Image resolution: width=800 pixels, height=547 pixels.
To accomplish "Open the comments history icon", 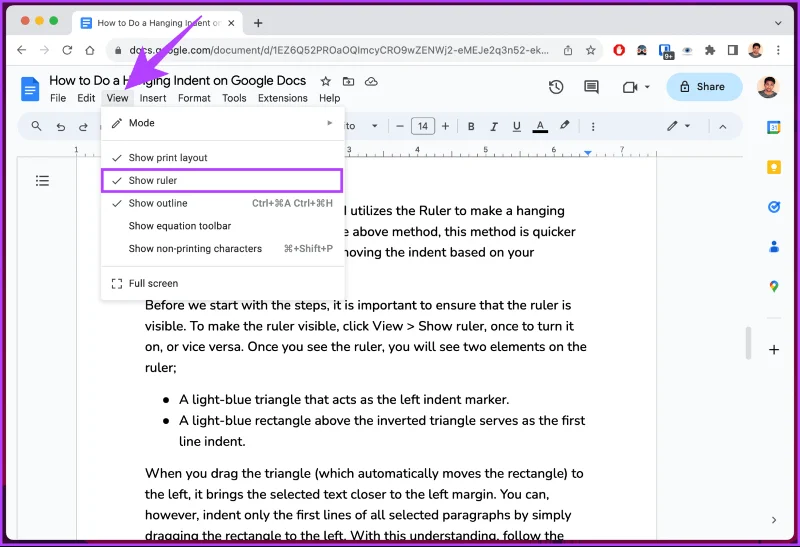I will [591, 87].
